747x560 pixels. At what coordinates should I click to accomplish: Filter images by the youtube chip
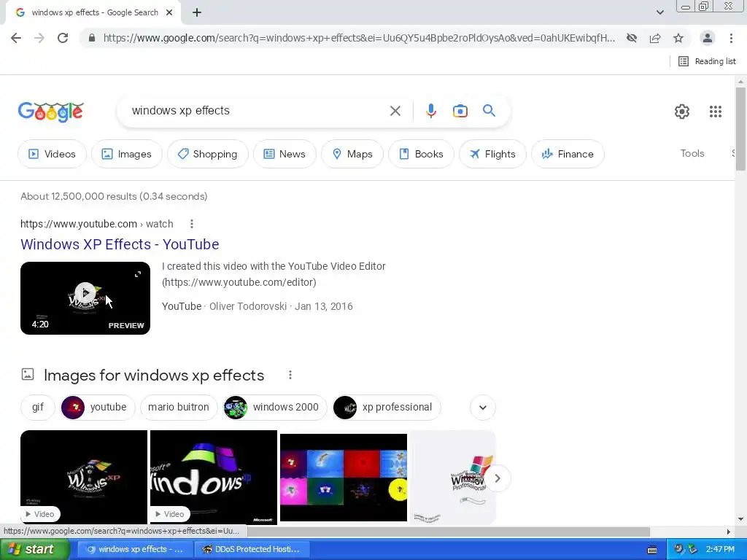(x=98, y=407)
